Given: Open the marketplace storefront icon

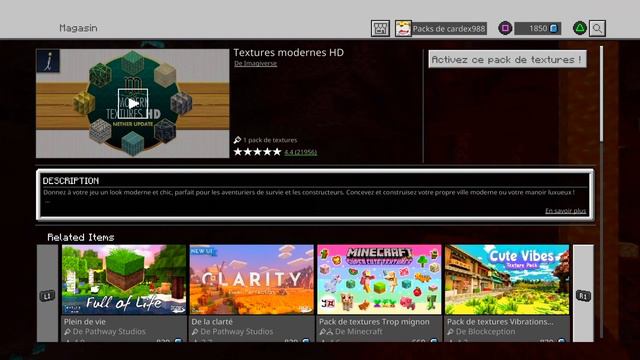Looking at the screenshot, I should (x=380, y=28).
